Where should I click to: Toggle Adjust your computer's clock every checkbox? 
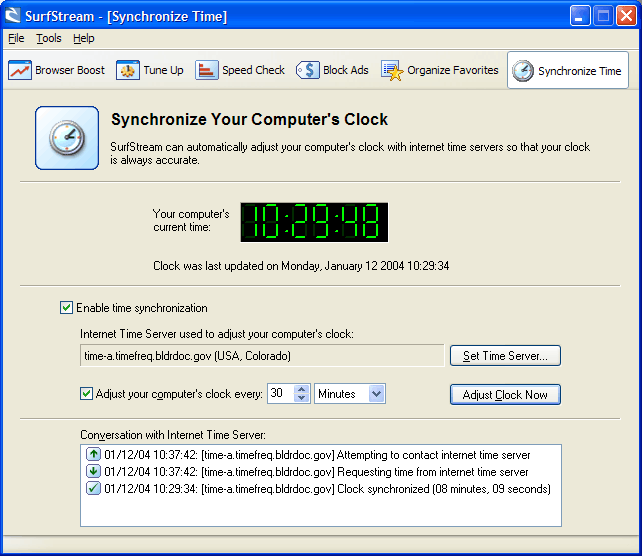[x=86, y=393]
